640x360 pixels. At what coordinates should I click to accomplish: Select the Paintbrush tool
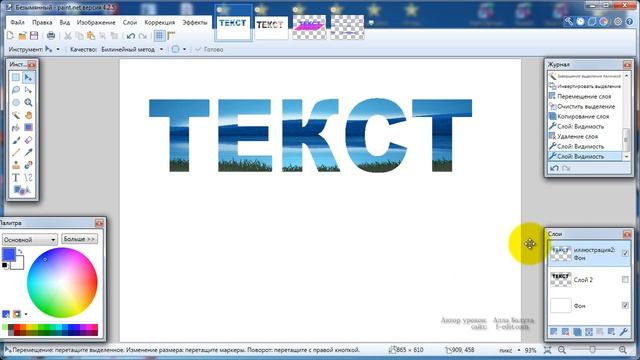tap(16, 140)
